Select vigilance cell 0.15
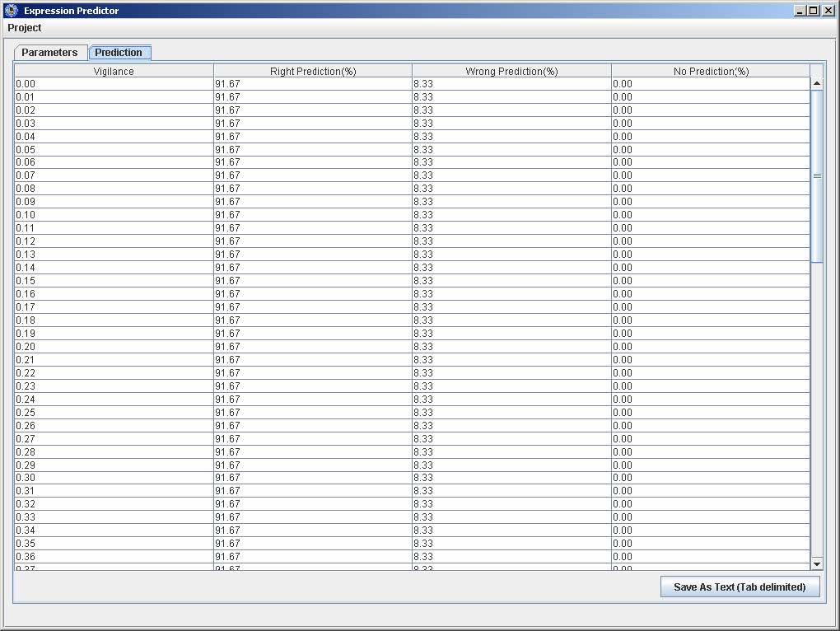This screenshot has width=840, height=631. tap(114, 281)
